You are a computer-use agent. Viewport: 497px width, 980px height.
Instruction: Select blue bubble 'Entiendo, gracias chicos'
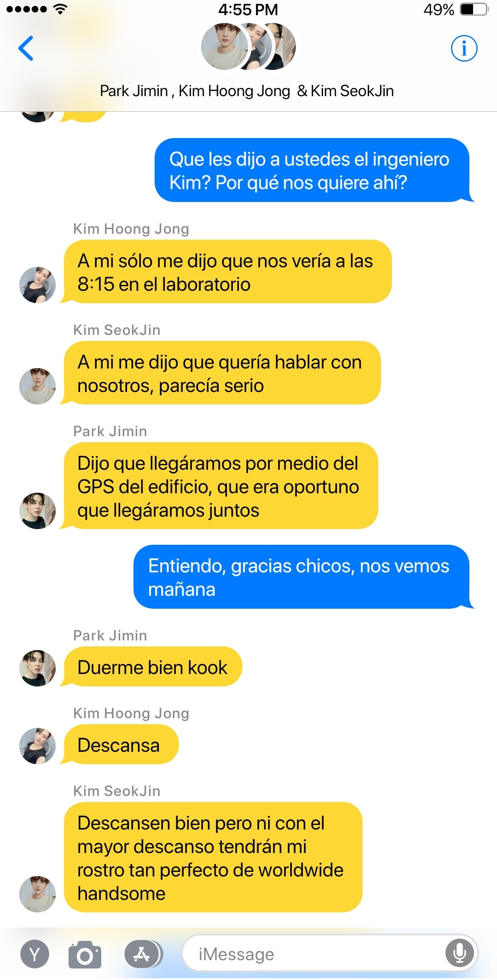click(302, 577)
